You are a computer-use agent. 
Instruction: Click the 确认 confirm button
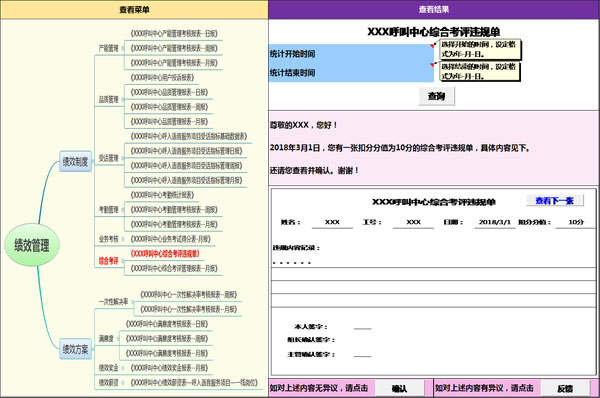point(399,388)
